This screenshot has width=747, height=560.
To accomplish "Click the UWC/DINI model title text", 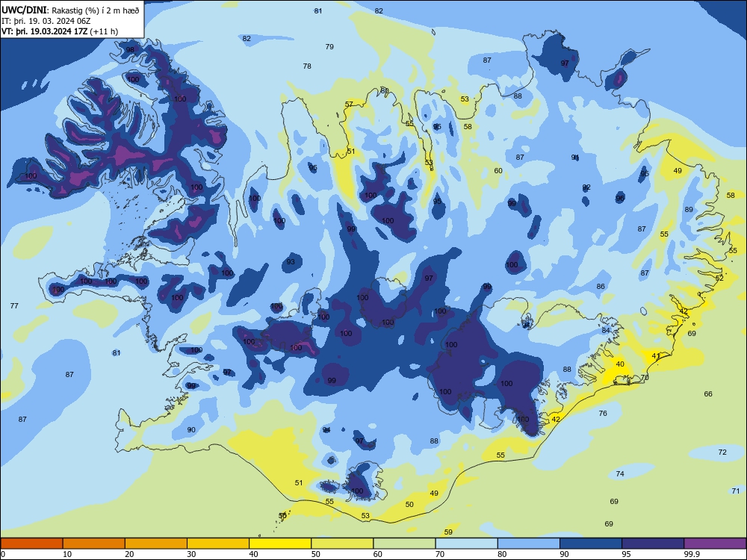I will (x=25, y=10).
